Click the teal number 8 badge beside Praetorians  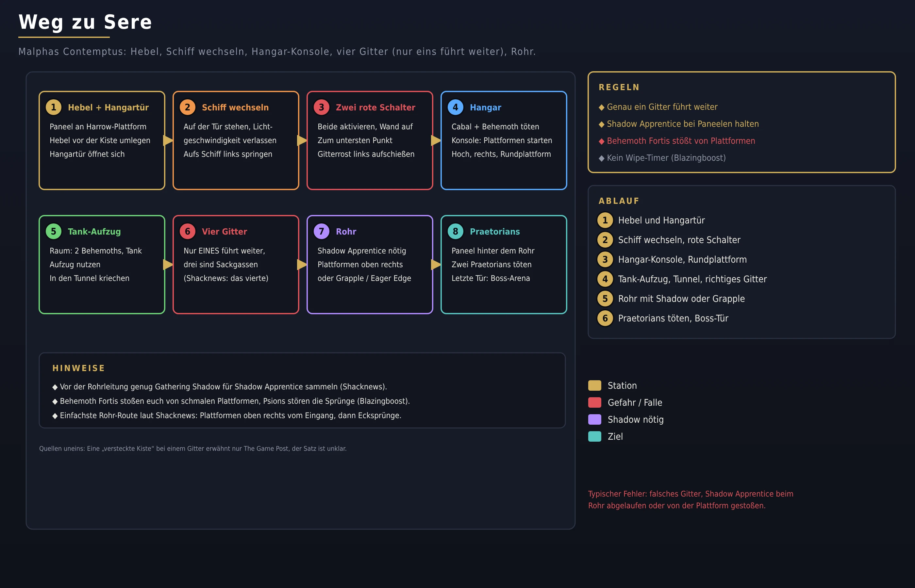[456, 231]
